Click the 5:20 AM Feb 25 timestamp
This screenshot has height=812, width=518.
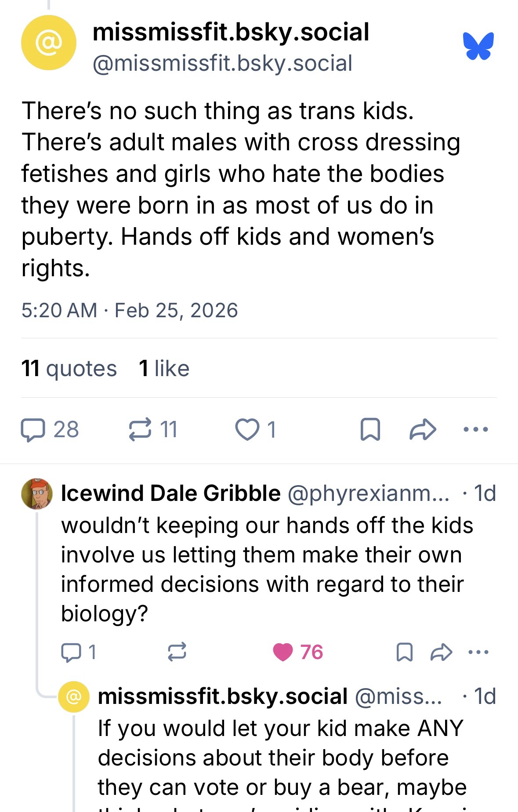tap(129, 310)
